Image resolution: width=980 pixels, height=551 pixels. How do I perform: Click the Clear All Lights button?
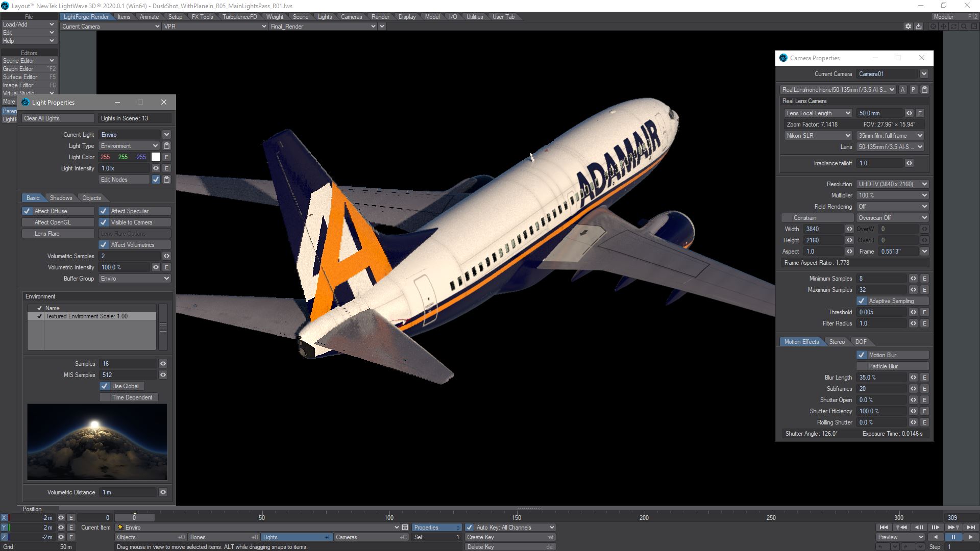click(58, 118)
